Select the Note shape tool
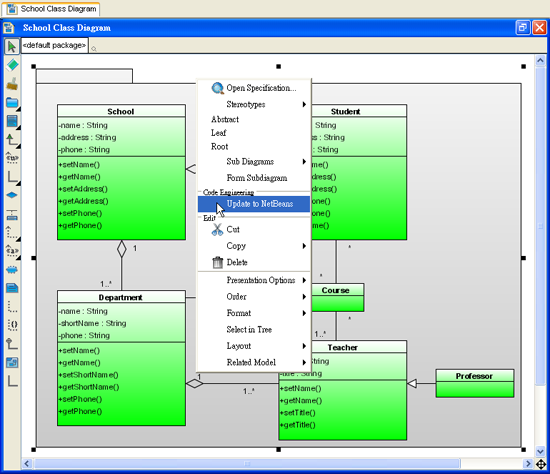This screenshot has height=474, width=550. [12, 288]
